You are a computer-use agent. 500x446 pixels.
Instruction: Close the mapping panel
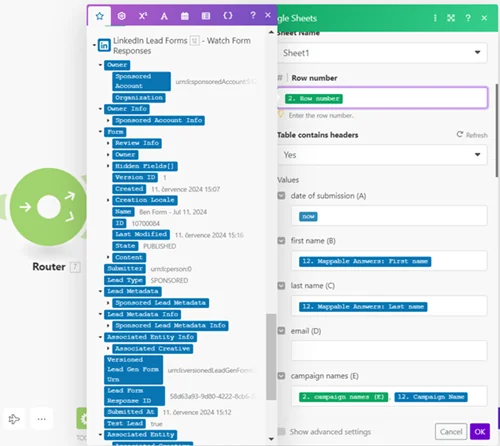pos(268,15)
